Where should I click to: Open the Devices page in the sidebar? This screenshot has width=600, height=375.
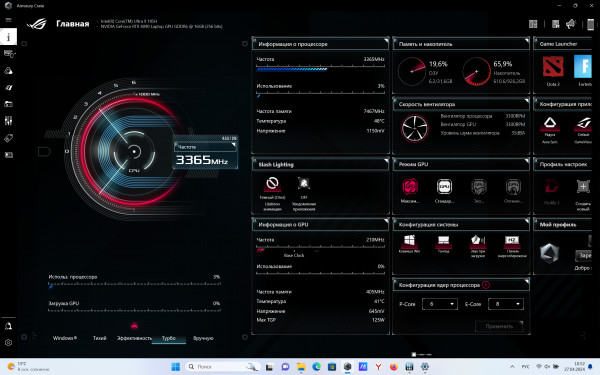coord(9,54)
